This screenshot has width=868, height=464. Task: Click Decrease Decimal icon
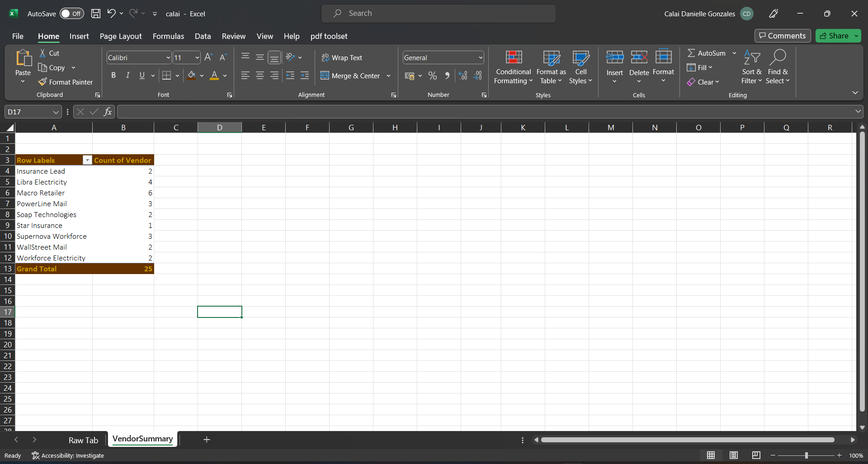478,76
